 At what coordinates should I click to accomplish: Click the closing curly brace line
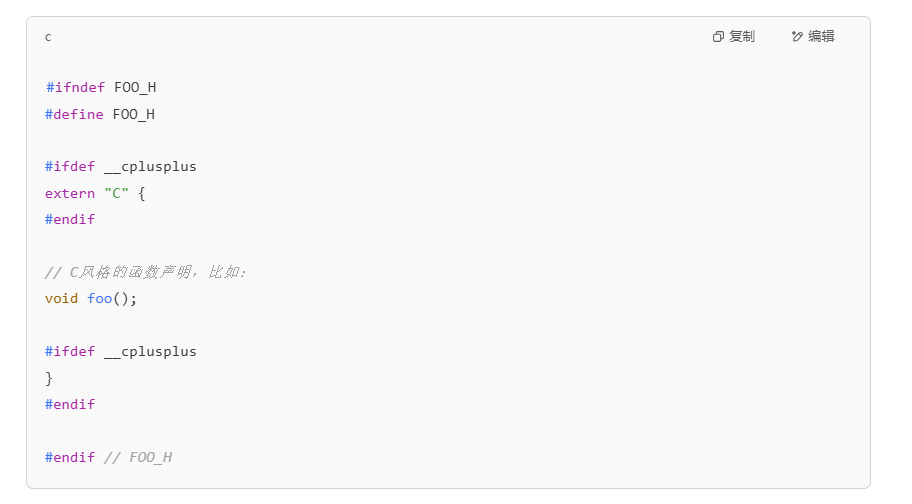pos(49,378)
